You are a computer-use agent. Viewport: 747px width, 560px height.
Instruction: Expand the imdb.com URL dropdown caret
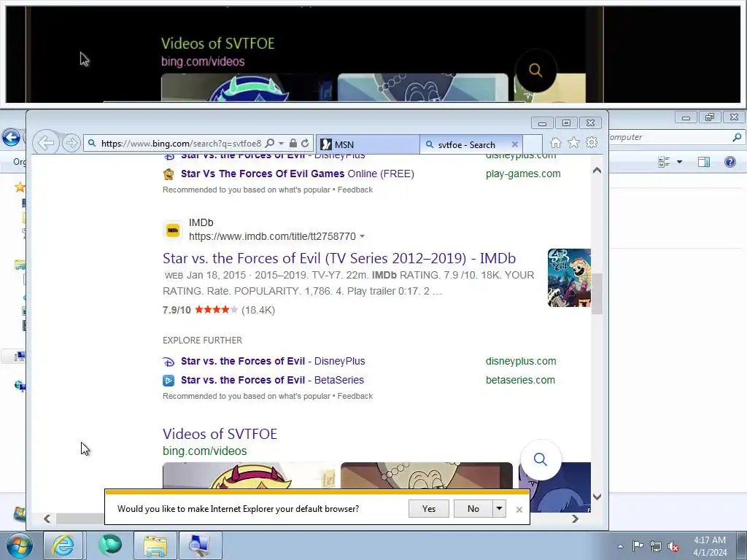362,237
